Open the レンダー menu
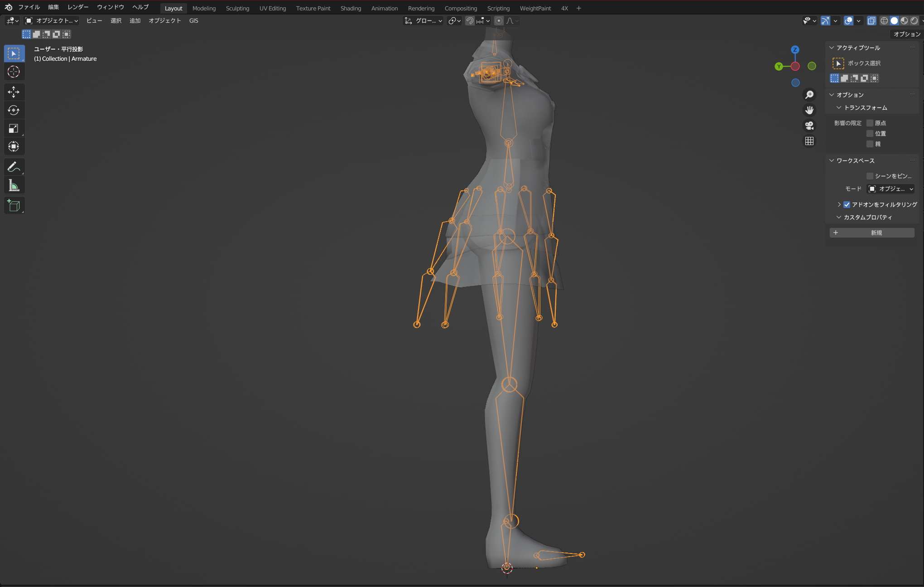 click(78, 7)
